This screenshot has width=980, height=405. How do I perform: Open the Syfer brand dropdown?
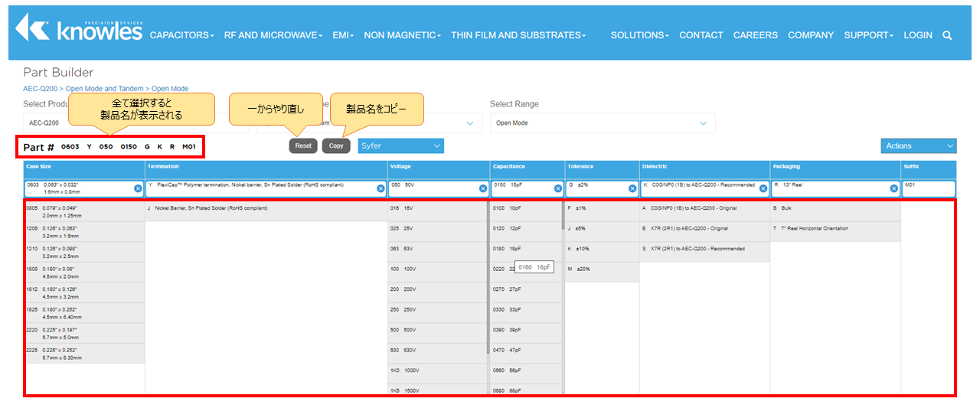tap(400, 145)
